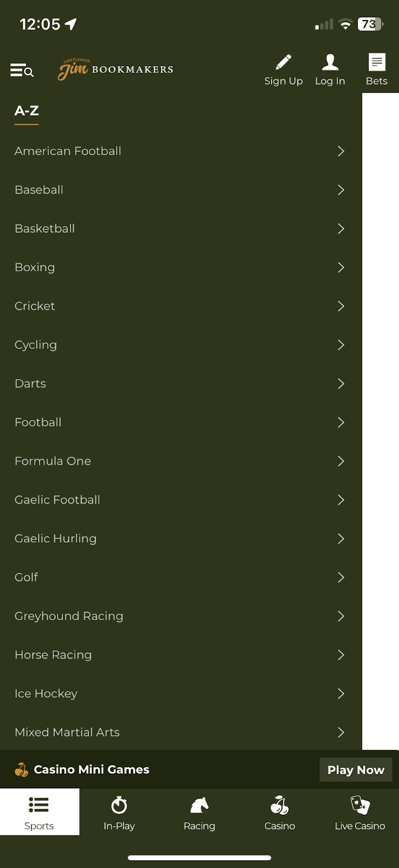Open the Racing horse icon
This screenshot has height=868, width=399.
pyautogui.click(x=199, y=805)
